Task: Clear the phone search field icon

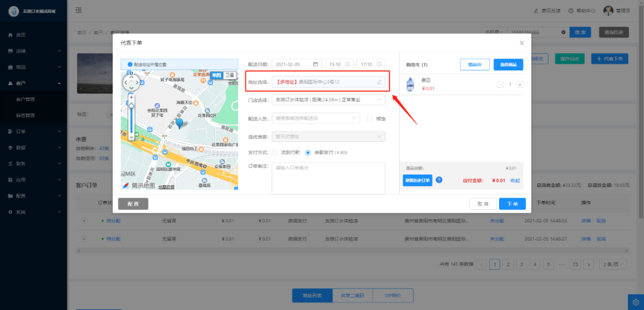Action: [x=563, y=32]
